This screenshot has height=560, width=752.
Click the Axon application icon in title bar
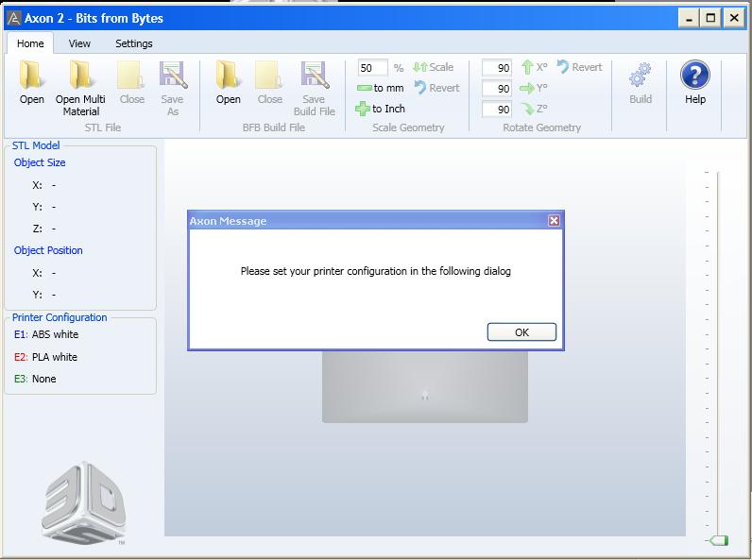coord(14,18)
